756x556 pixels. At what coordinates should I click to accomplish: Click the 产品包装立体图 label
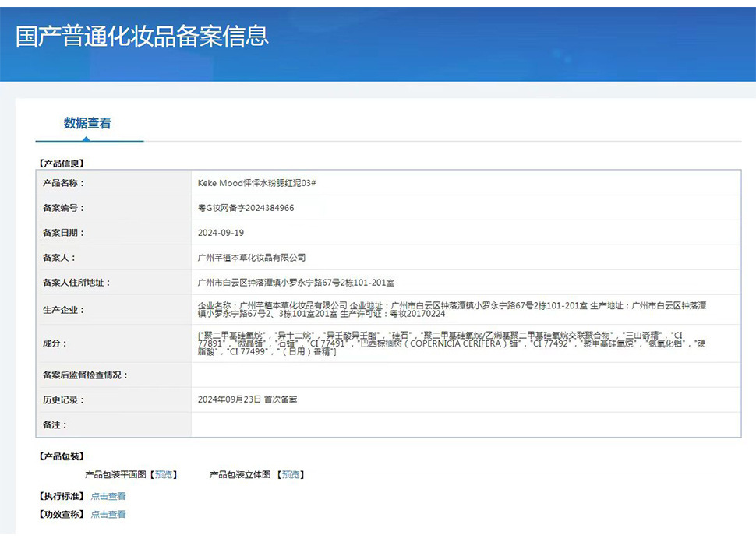point(240,474)
